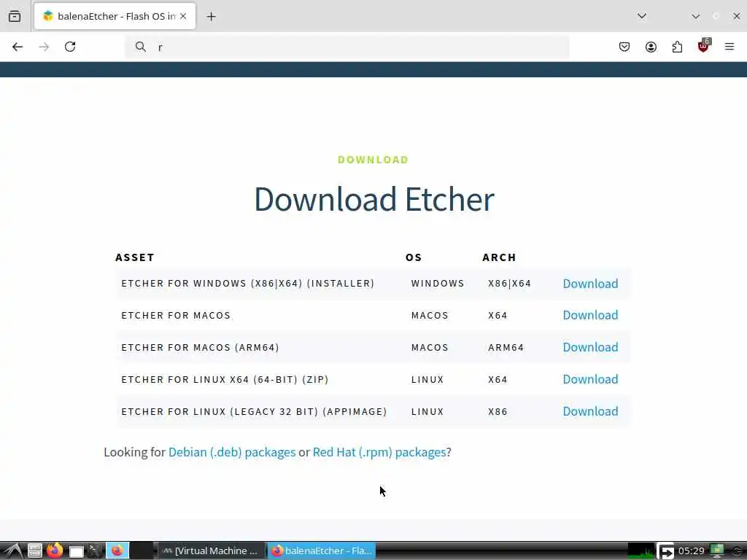This screenshot has height=560, width=747.
Task: Open the Firefox account icon
Action: tap(651, 47)
